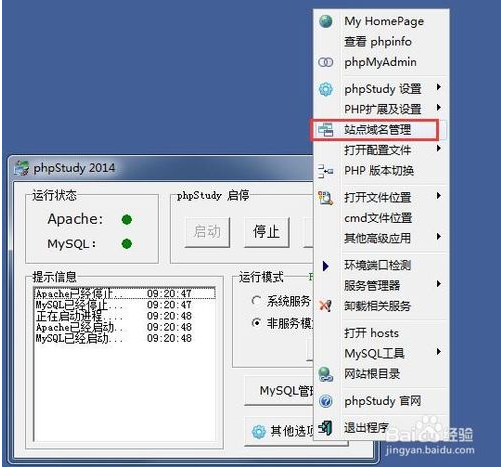Click the My HomePage globe icon
Viewport: 501px width, 467px height.
(x=326, y=21)
